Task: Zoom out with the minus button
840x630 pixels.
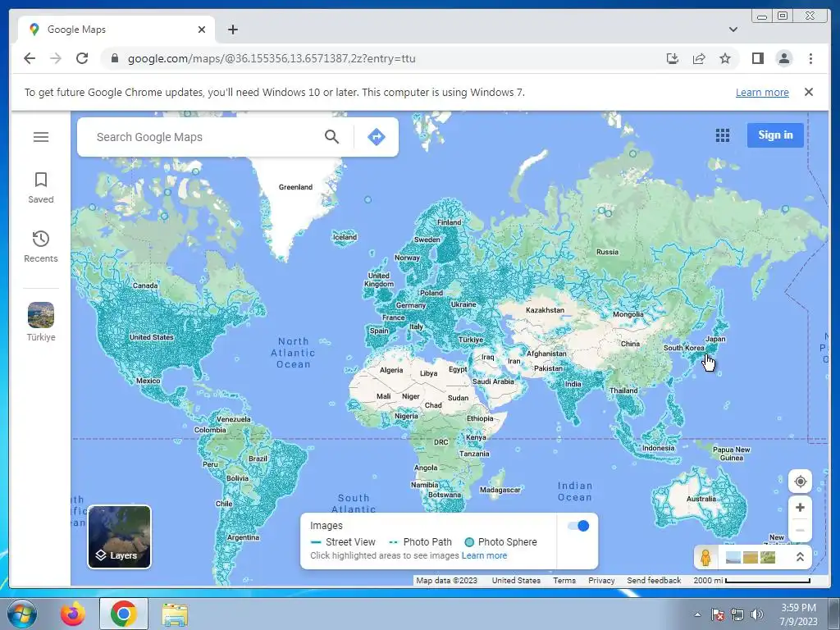Action: pyautogui.click(x=800, y=531)
